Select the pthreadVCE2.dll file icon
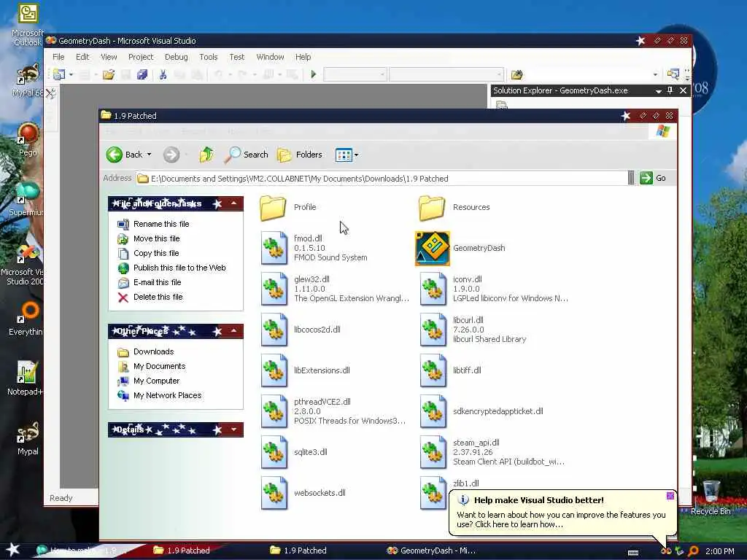 coord(274,411)
